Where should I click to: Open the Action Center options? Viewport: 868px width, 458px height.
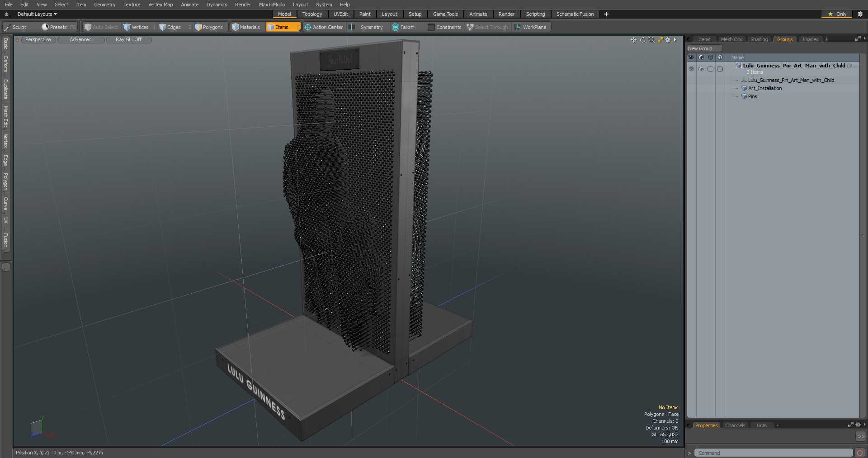324,27
